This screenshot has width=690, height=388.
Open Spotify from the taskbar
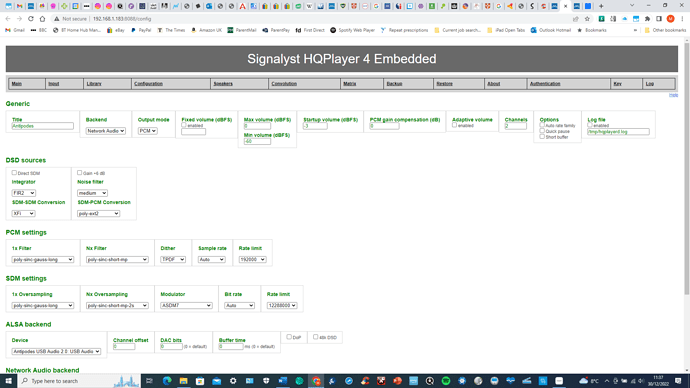446,381
